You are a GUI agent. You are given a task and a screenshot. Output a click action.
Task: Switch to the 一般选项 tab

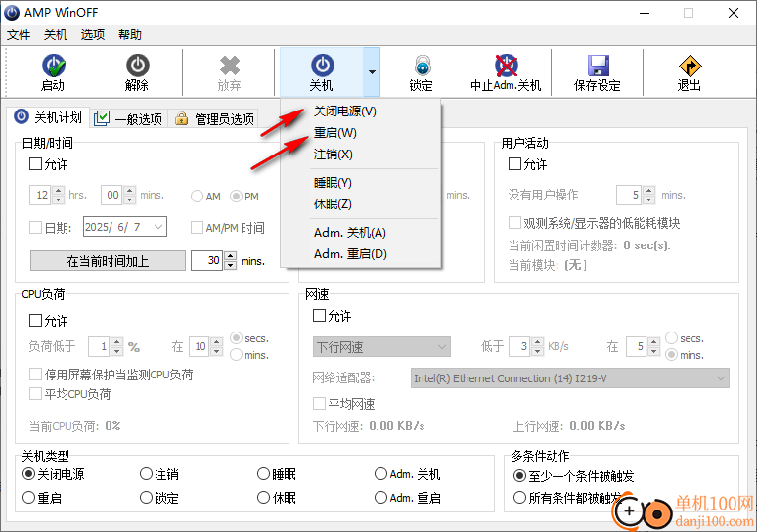click(129, 118)
